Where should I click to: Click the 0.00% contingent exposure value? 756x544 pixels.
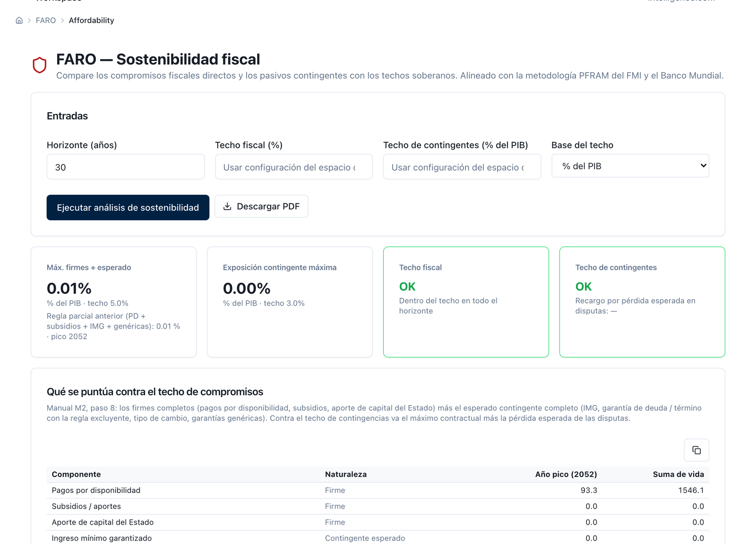click(x=247, y=288)
